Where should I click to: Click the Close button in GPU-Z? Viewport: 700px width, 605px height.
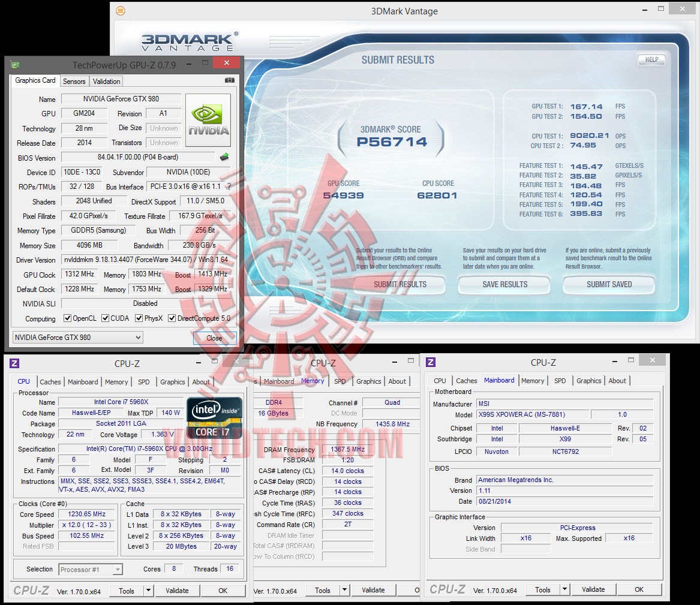[214, 338]
